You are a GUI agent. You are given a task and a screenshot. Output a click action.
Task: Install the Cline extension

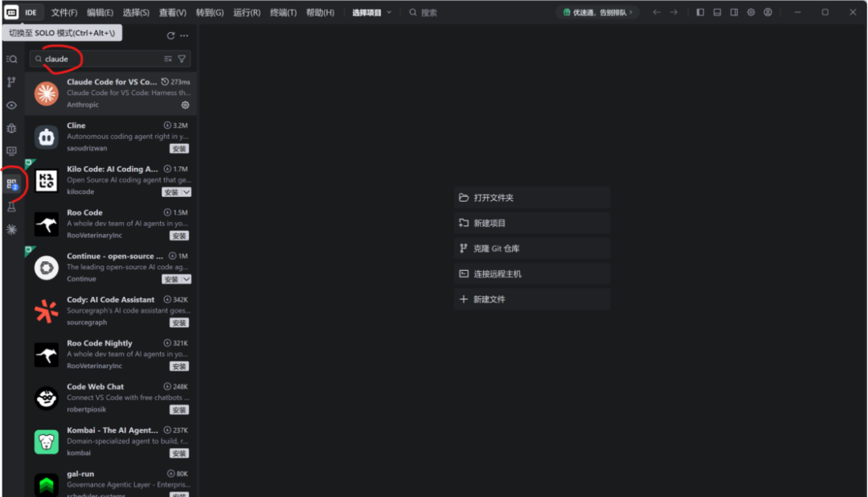tap(178, 149)
